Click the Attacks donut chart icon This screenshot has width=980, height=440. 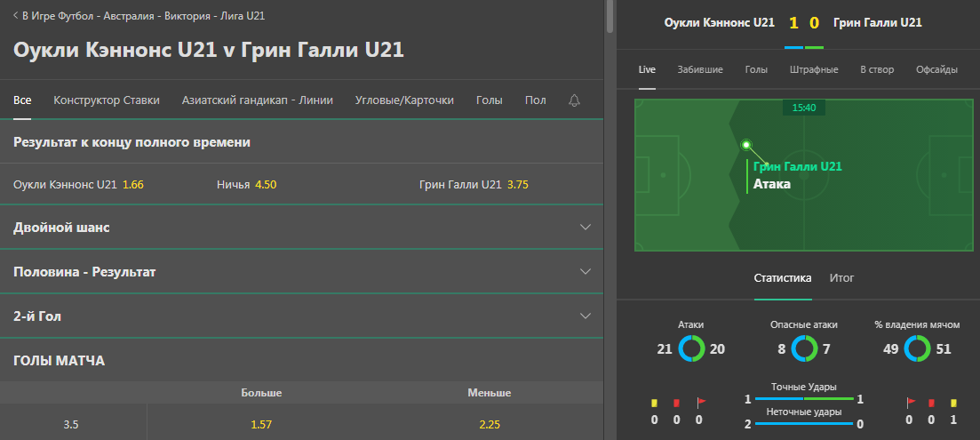691,348
